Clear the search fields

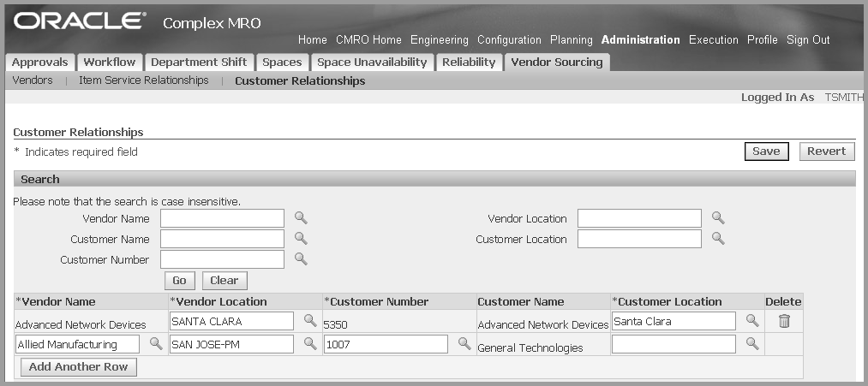tap(224, 281)
